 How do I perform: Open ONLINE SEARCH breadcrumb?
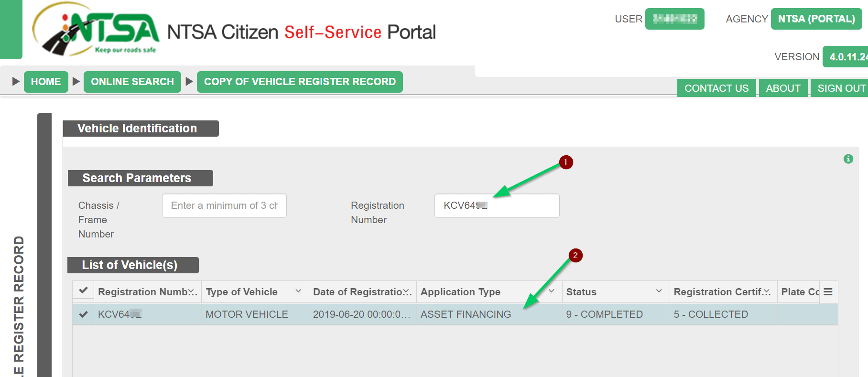point(132,82)
